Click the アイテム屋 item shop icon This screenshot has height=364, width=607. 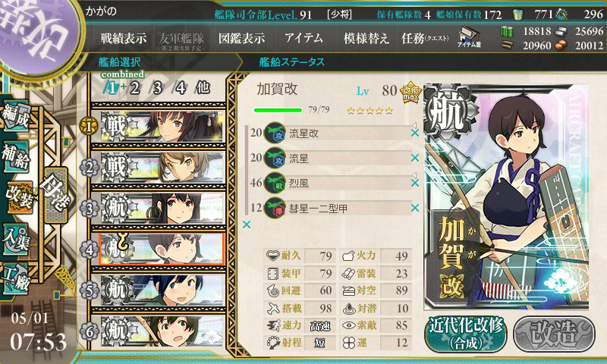469,37
